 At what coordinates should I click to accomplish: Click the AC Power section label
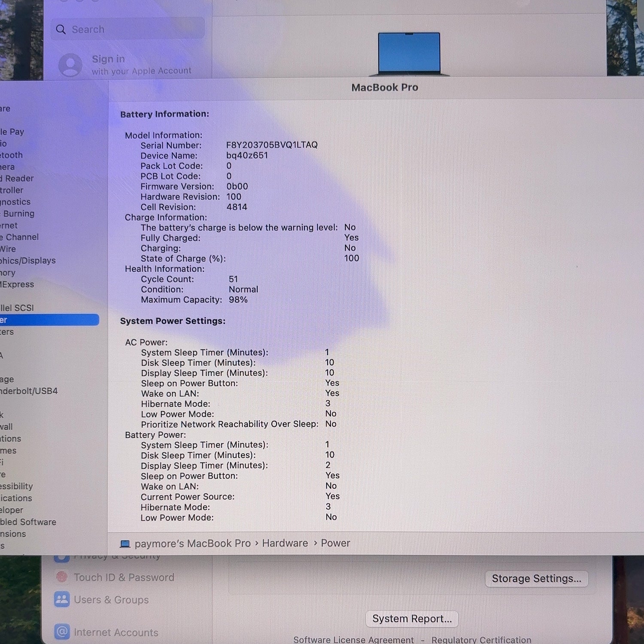pyautogui.click(x=146, y=342)
